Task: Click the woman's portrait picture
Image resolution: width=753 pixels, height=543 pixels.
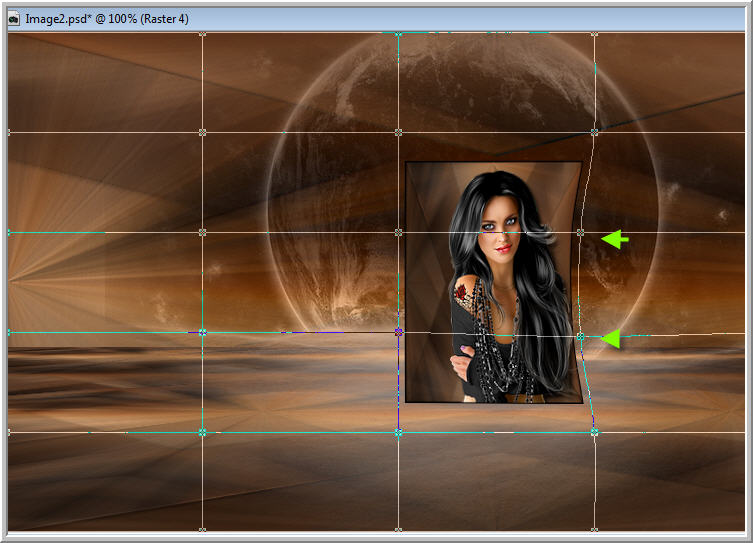Action: [x=494, y=282]
